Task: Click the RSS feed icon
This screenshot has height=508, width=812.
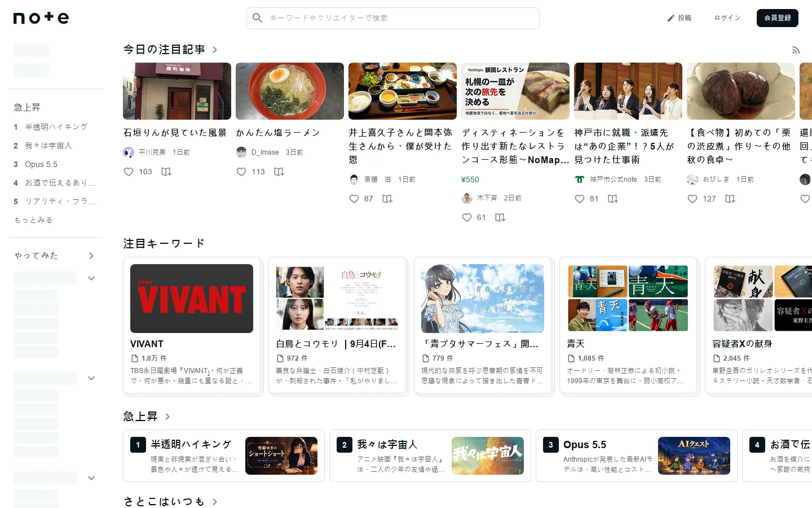Action: (796, 50)
